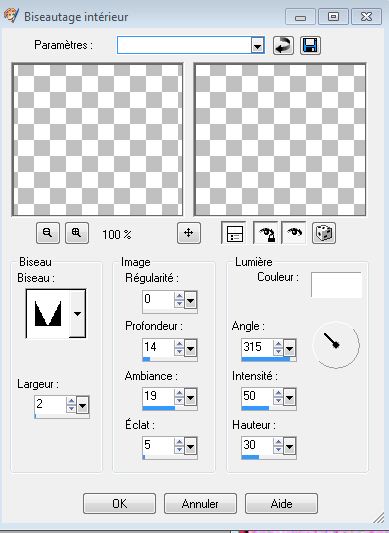Click the Profondeur spinner arrows
Image resolution: width=389 pixels, height=533 pixels.
tap(179, 348)
